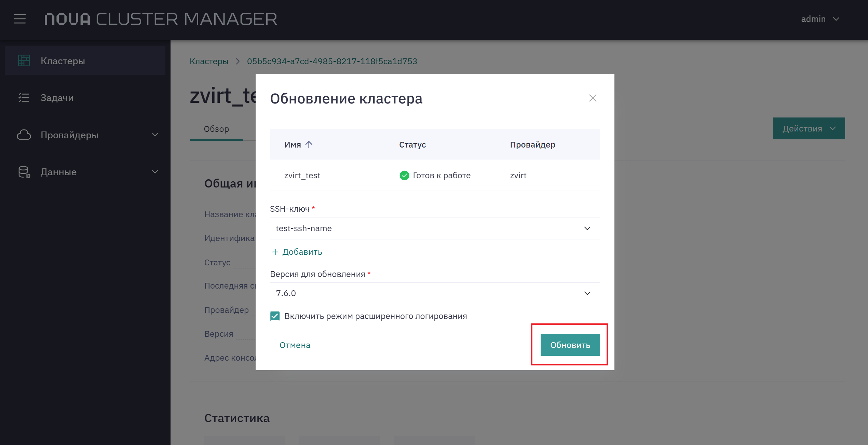Click the plus icon beside Добавить
This screenshot has height=445, width=868.
(x=275, y=252)
